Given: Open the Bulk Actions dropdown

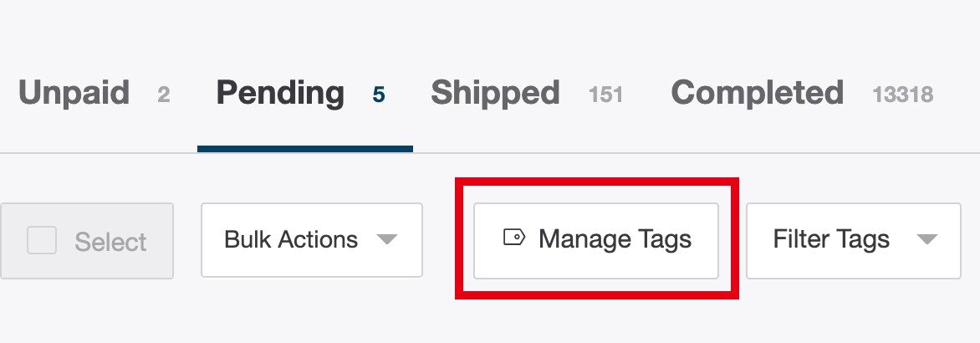Looking at the screenshot, I should [311, 240].
